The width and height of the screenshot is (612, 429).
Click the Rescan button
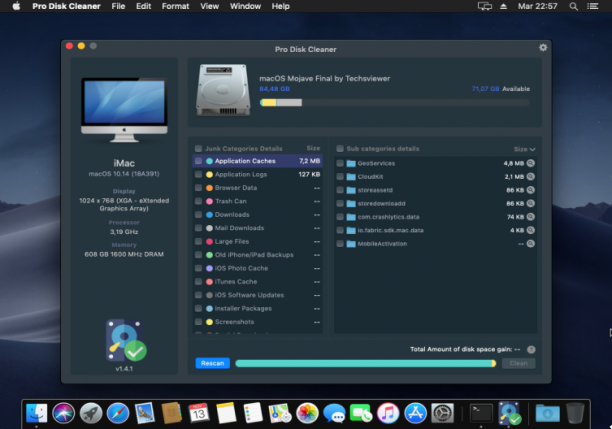coord(213,363)
